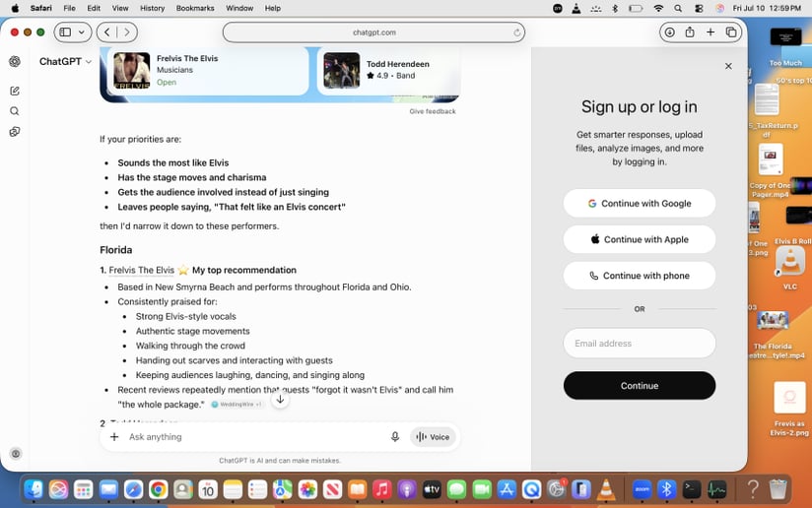Click the Safari share icon

coord(690,32)
